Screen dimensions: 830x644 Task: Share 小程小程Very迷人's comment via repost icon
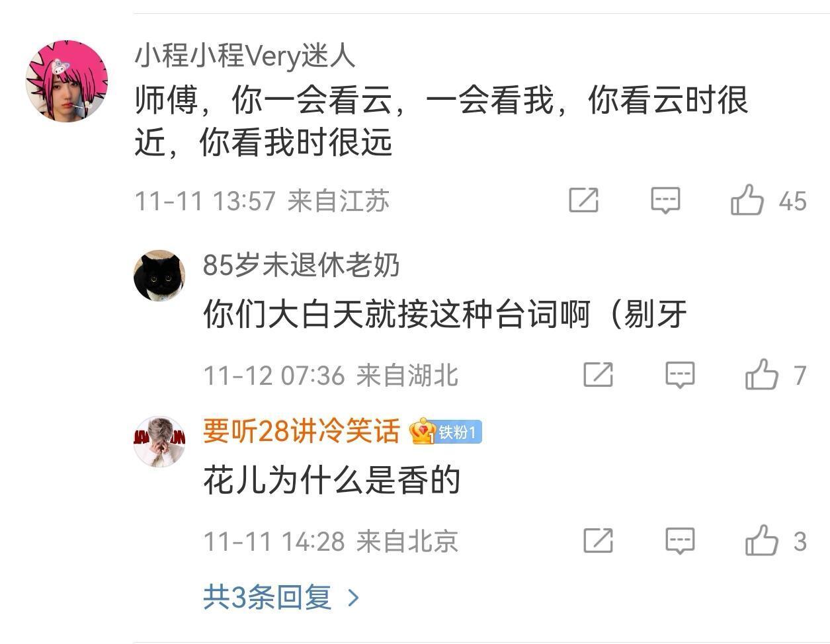pos(583,200)
